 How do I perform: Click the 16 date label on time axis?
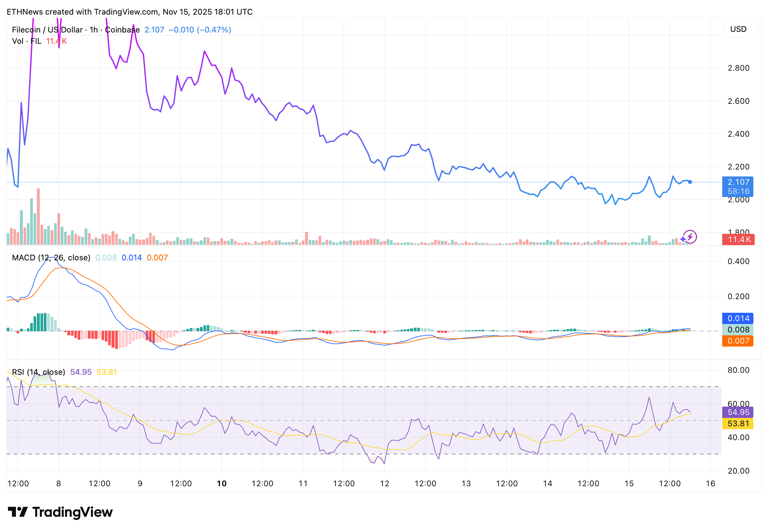point(710,484)
